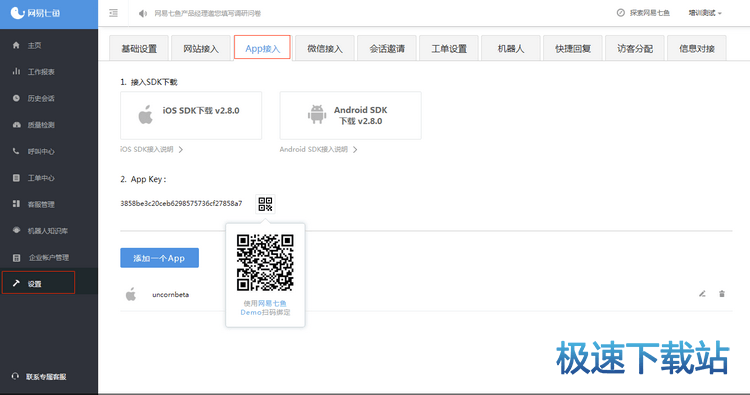Open 质量检测 icon in sidebar
This screenshot has height=395, width=750.
point(16,124)
